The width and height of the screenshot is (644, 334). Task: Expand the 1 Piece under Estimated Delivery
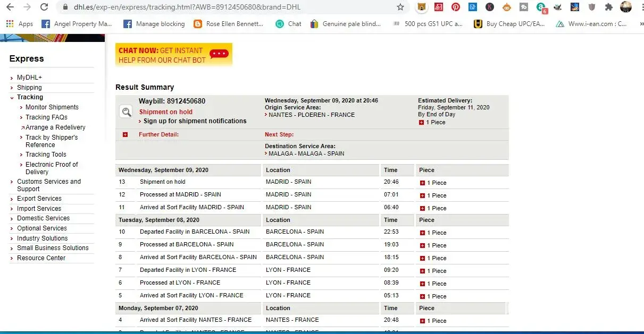tap(422, 123)
